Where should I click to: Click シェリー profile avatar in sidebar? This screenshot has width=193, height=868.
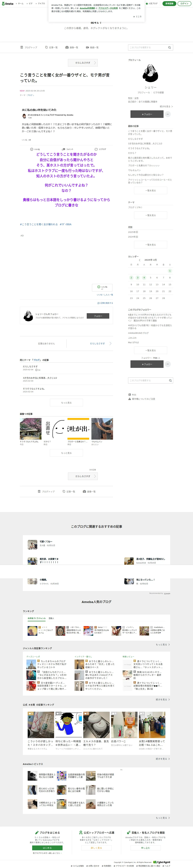coord(150,73)
